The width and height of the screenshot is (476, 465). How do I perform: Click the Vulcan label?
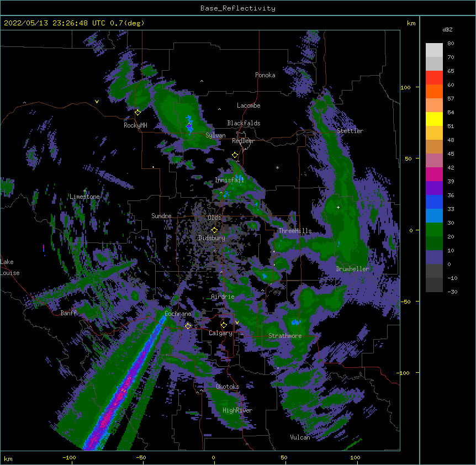coord(300,437)
